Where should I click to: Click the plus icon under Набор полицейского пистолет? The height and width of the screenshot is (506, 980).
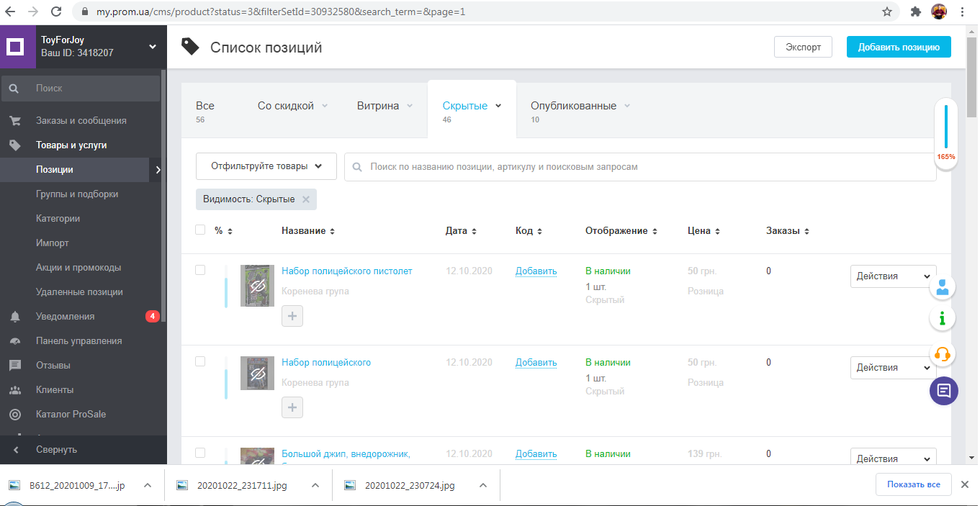click(292, 316)
